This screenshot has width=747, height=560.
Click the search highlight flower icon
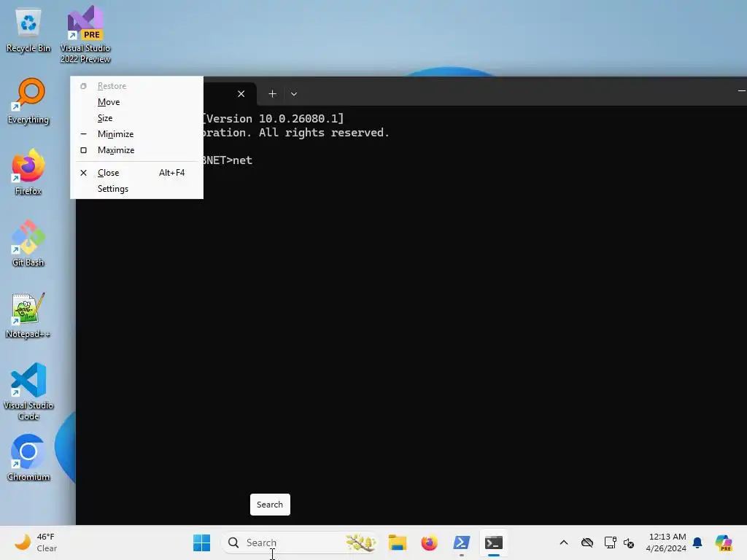point(360,542)
